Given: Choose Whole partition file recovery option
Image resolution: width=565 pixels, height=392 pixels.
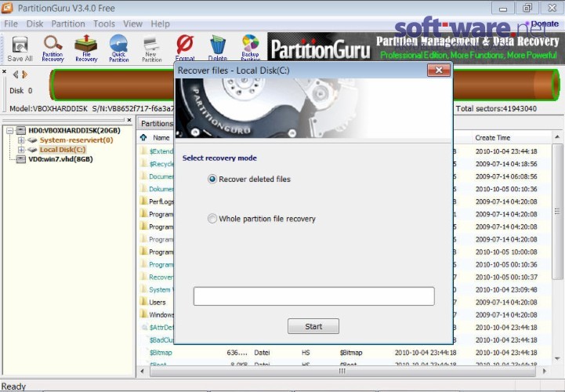Looking at the screenshot, I should point(262,219).
